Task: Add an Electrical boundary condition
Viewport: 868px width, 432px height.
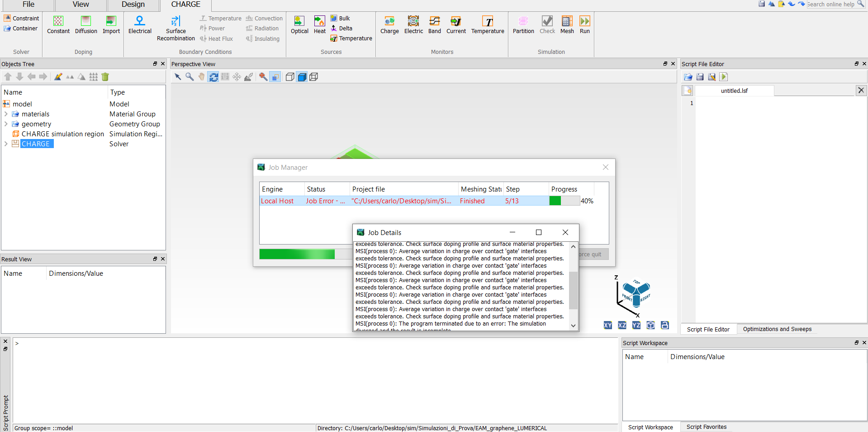Action: 140,24
